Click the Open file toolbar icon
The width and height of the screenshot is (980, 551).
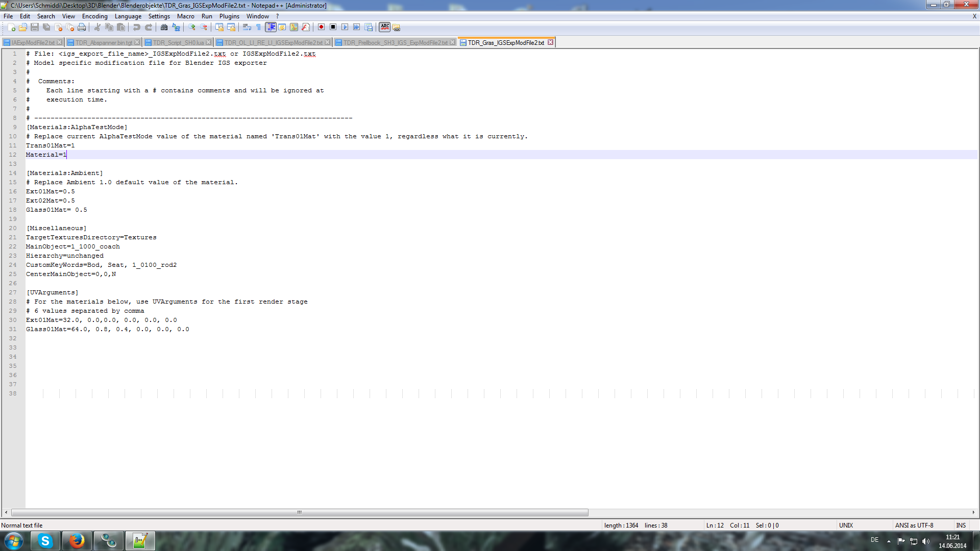tap(23, 27)
